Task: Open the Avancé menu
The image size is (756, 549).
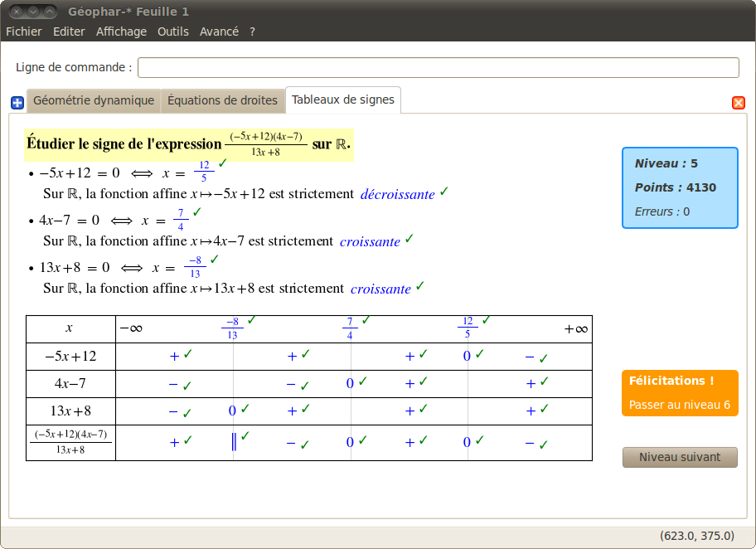Action: tap(220, 32)
